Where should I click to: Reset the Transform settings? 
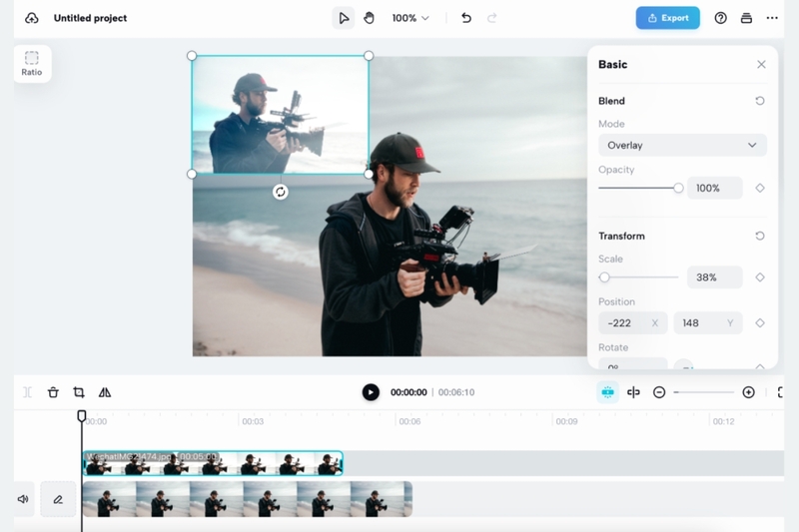(x=760, y=236)
